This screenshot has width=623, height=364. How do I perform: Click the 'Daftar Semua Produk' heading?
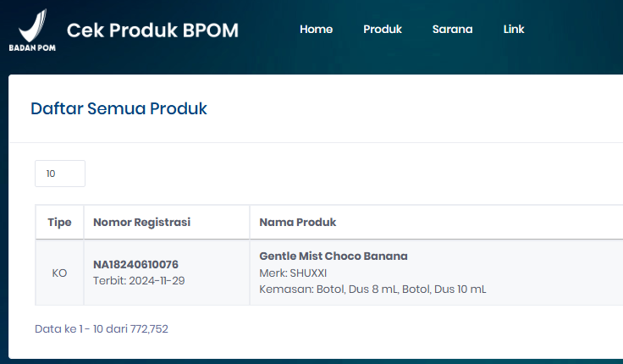(119, 108)
